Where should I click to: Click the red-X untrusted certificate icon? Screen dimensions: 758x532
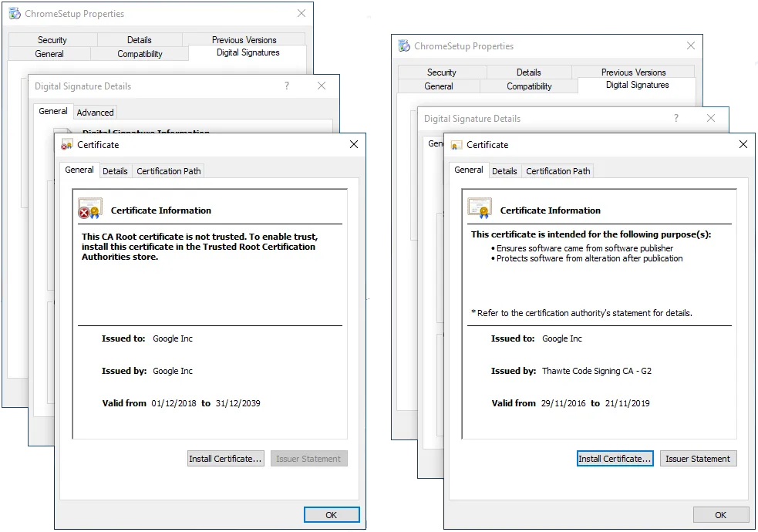coord(89,208)
